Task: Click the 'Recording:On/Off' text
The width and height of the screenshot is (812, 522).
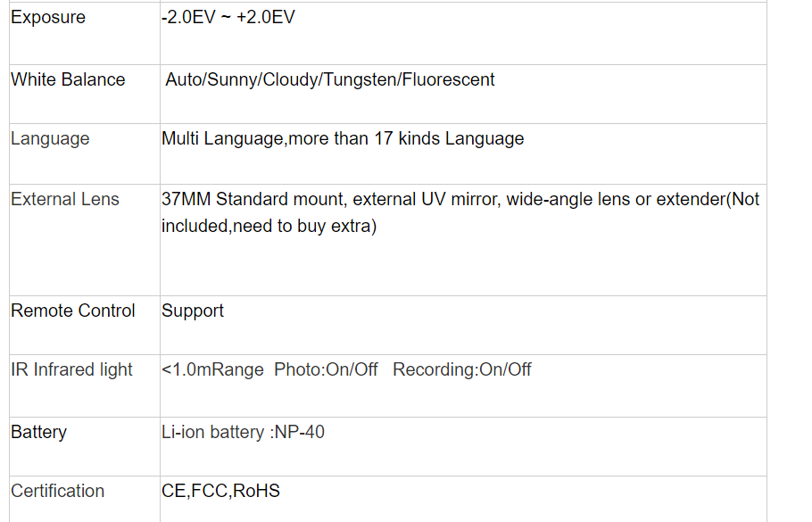Action: pos(462,369)
